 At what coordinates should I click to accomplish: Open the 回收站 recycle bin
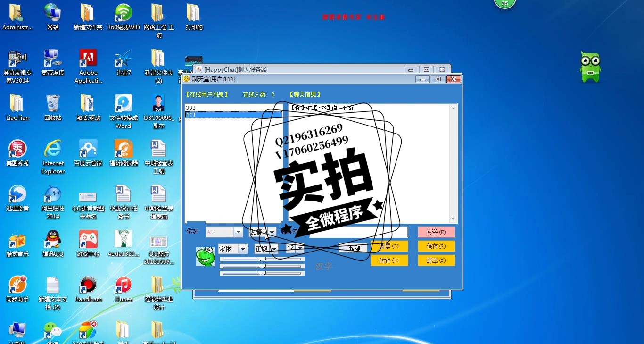tap(53, 108)
